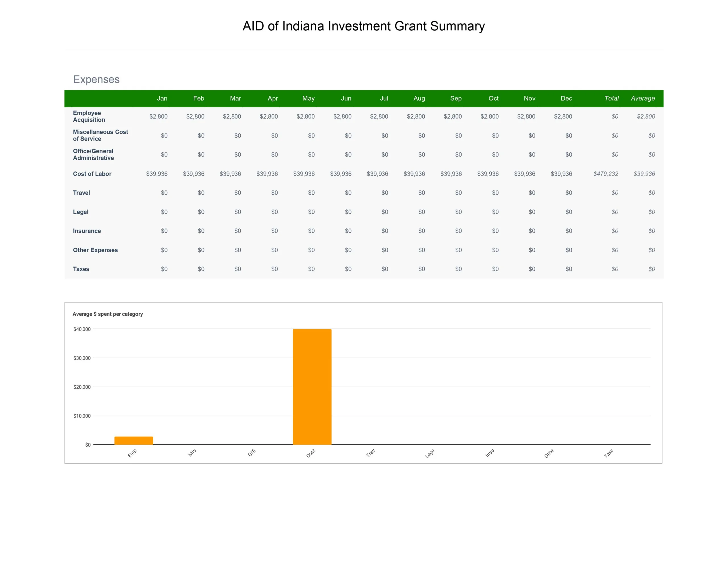
Task: Click the Employee Acquisition average '$2,800' cell
Action: pyautogui.click(x=646, y=116)
